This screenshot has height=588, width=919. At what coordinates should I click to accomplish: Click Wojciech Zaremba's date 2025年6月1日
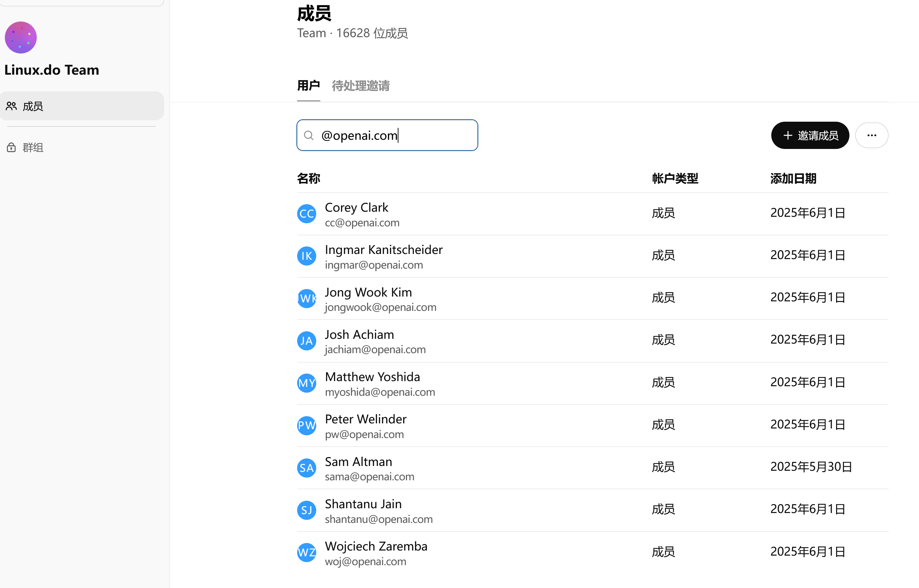click(807, 551)
